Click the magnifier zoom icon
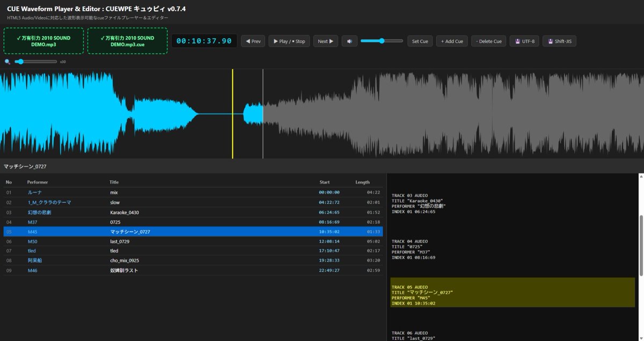 pos(8,62)
